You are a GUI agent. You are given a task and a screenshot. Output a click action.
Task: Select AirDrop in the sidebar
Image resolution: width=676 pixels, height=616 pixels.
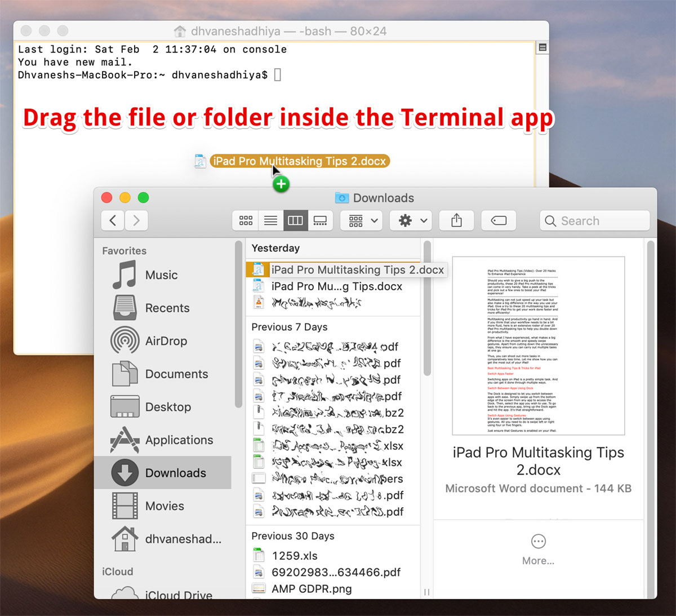[x=167, y=340]
